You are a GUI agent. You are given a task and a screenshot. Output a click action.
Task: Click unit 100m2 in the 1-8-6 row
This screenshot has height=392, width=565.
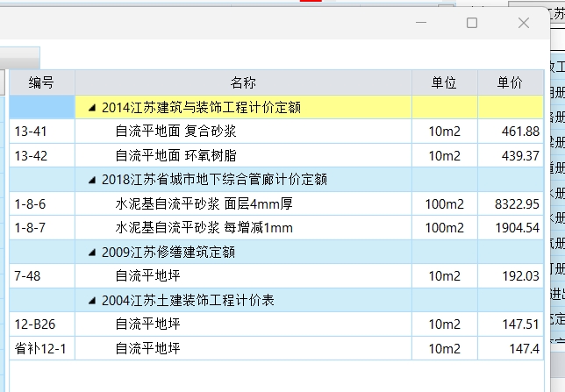[445, 204]
